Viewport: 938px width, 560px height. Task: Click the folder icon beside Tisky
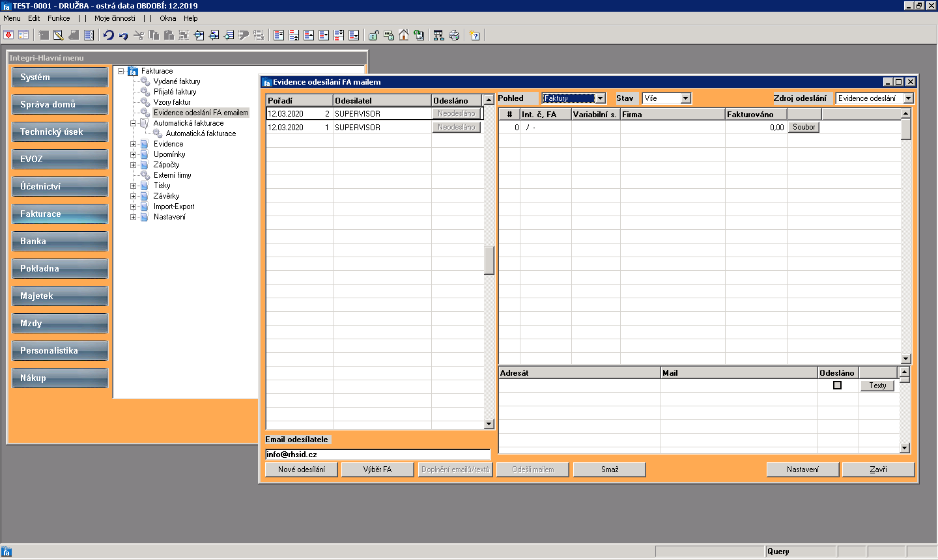(x=145, y=186)
